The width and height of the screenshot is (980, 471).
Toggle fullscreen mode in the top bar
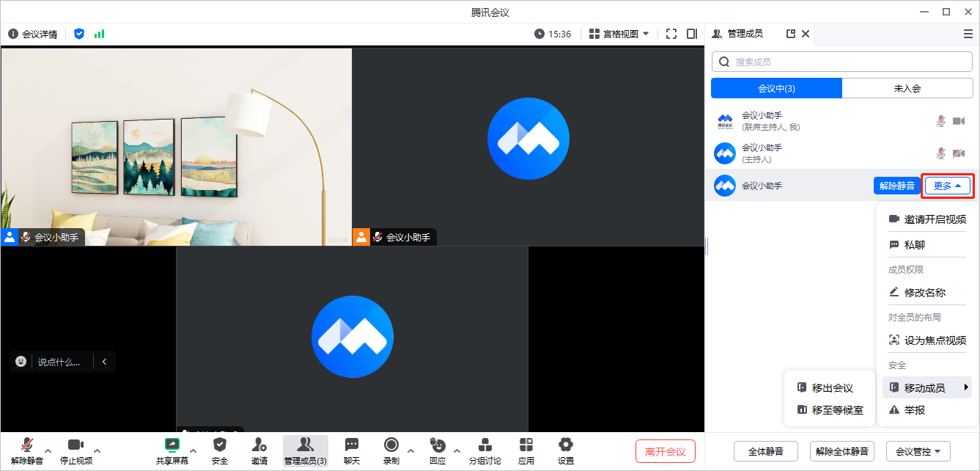point(672,34)
